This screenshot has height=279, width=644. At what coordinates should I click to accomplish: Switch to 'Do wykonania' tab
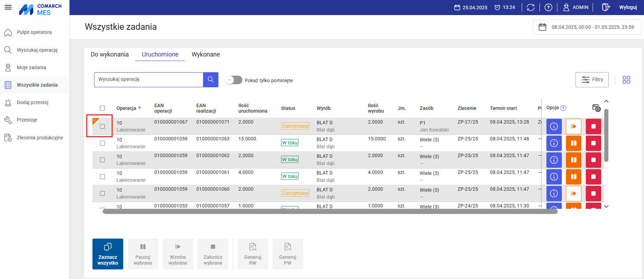pos(110,54)
